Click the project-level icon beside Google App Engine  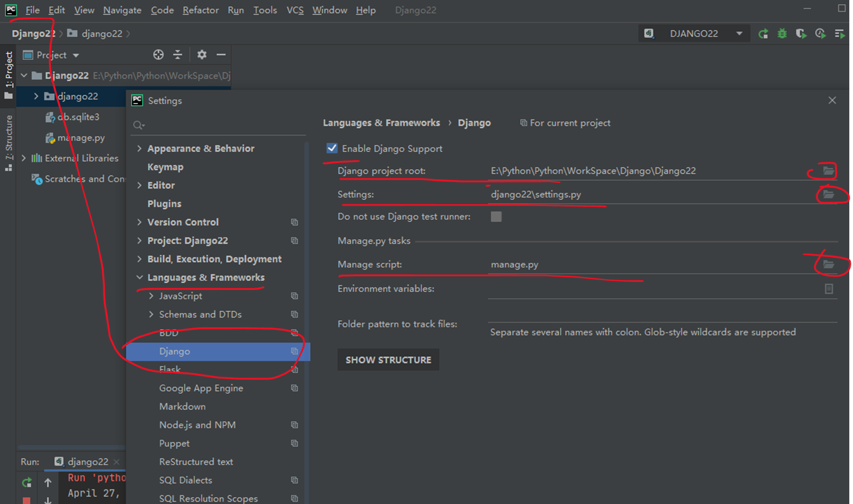tap(294, 388)
